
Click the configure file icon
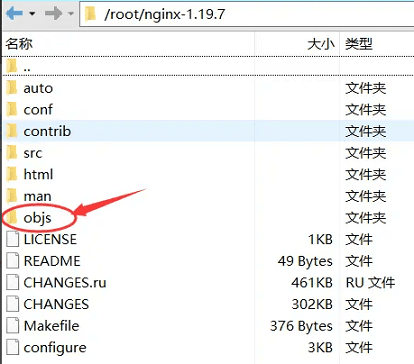(x=13, y=347)
